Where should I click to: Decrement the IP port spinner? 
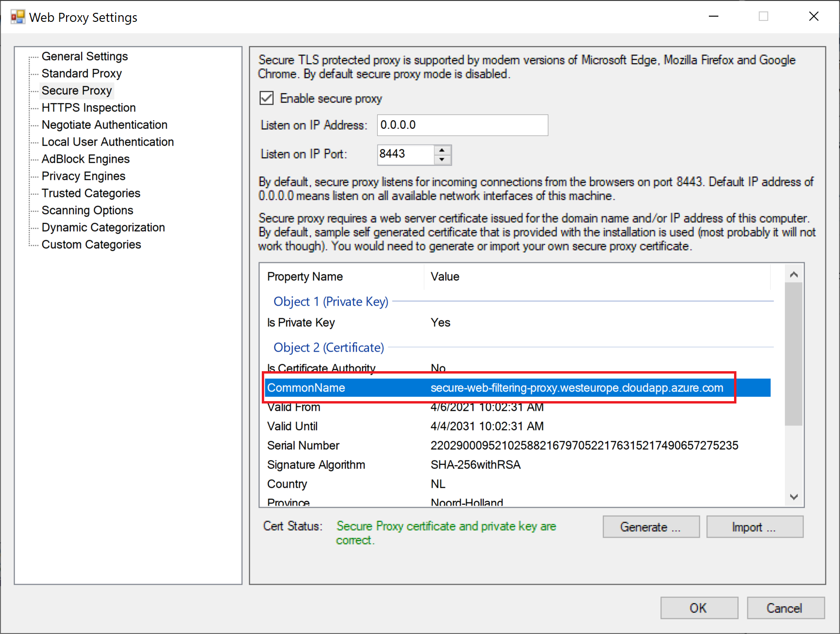coord(442,160)
